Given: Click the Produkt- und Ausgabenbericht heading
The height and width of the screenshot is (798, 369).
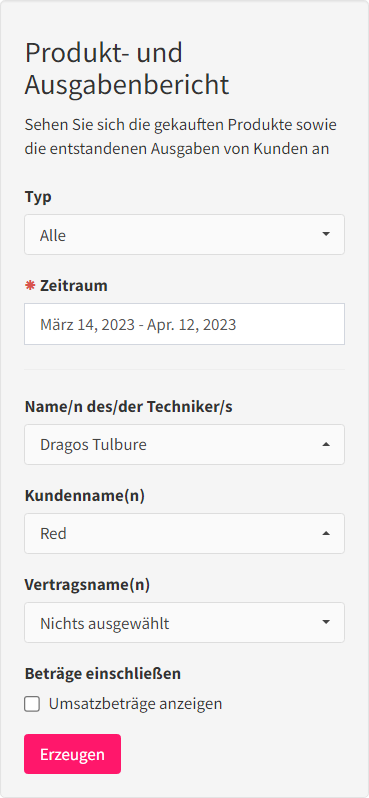Looking at the screenshot, I should [127, 69].
